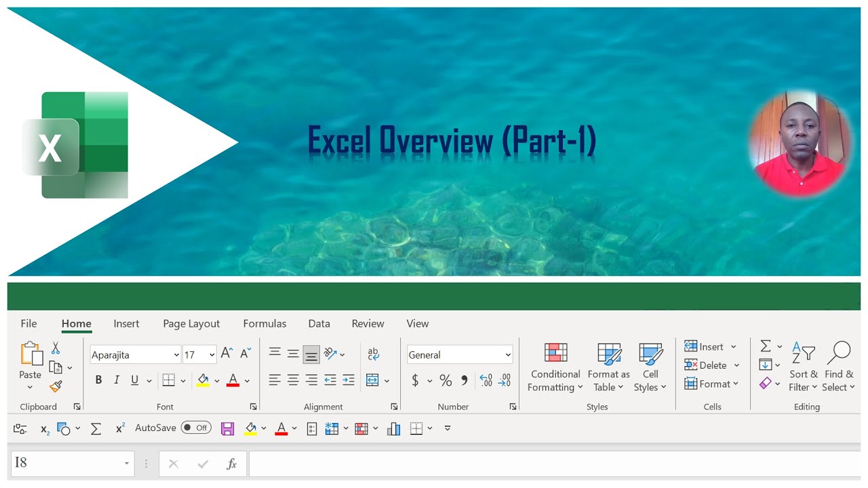Toggle Top Align

[275, 353]
